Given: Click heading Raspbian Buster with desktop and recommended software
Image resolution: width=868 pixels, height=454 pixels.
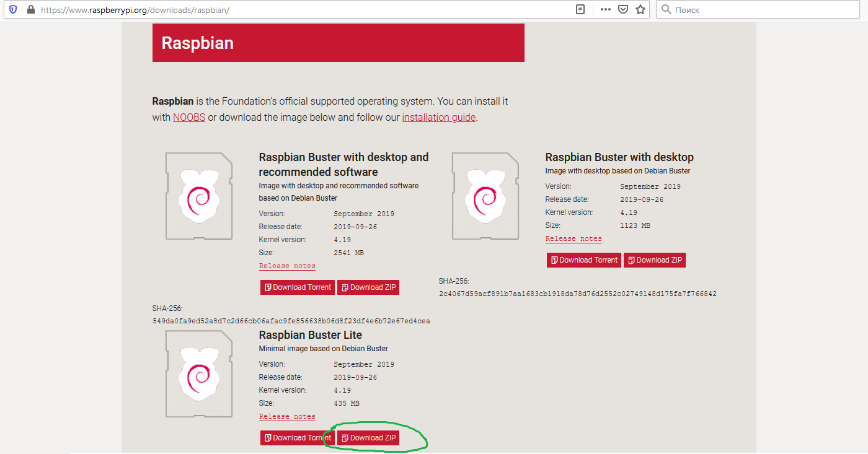Looking at the screenshot, I should click(343, 164).
